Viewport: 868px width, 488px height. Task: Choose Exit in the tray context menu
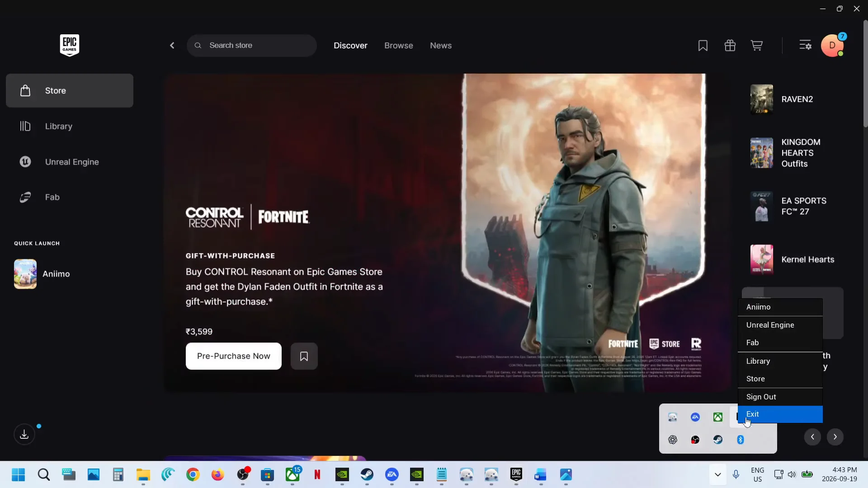780,414
